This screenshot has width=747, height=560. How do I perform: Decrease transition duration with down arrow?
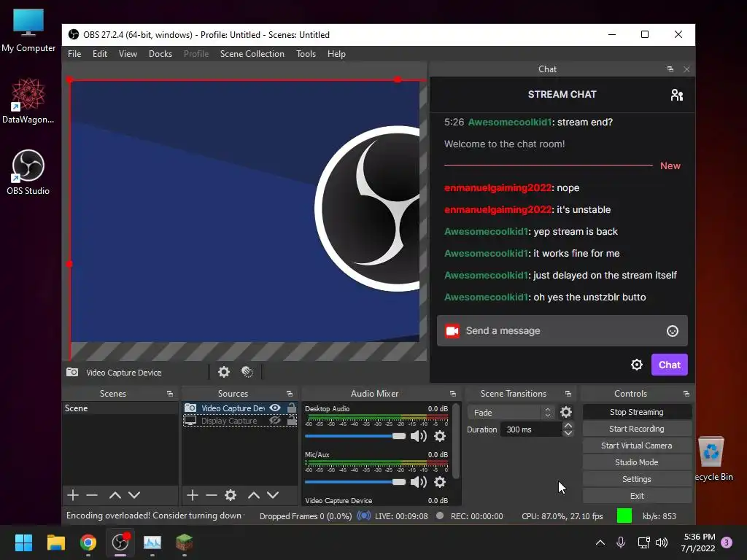[568, 433]
